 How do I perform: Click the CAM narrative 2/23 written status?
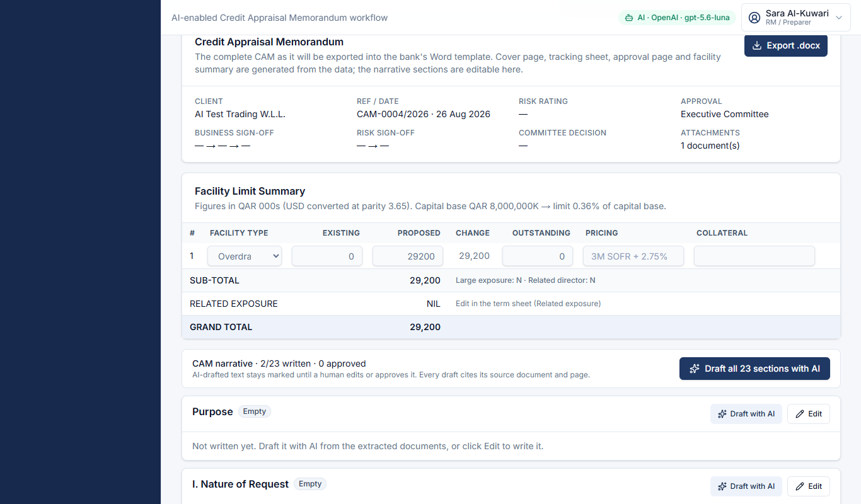pyautogui.click(x=279, y=364)
